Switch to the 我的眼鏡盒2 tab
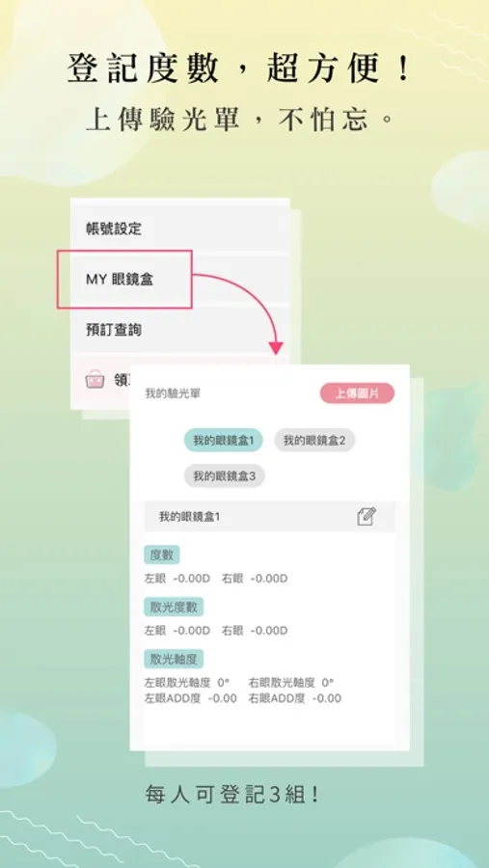Image resolution: width=489 pixels, height=868 pixels. pyautogui.click(x=314, y=441)
